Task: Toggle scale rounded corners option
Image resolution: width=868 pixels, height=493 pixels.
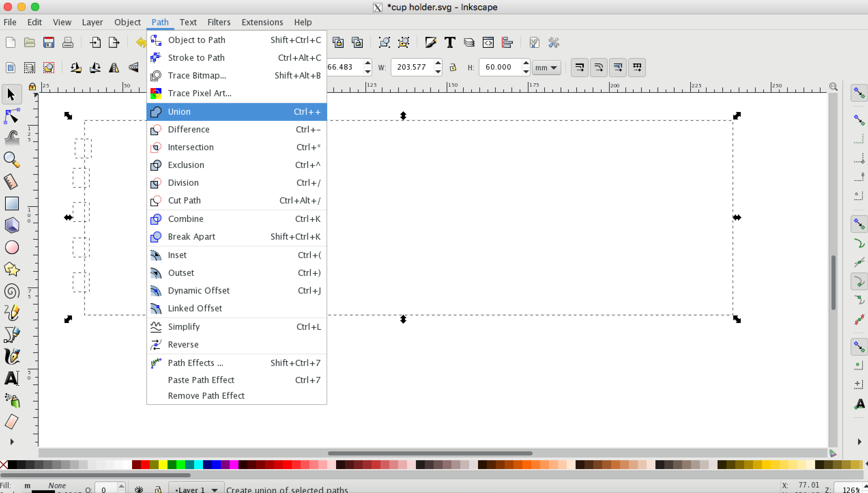Action: 598,67
